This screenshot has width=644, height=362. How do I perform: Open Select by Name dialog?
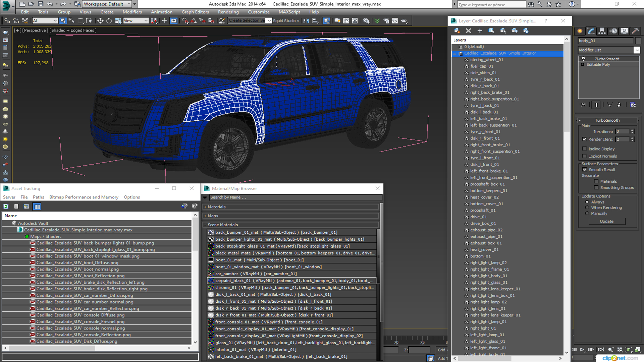coord(71,21)
